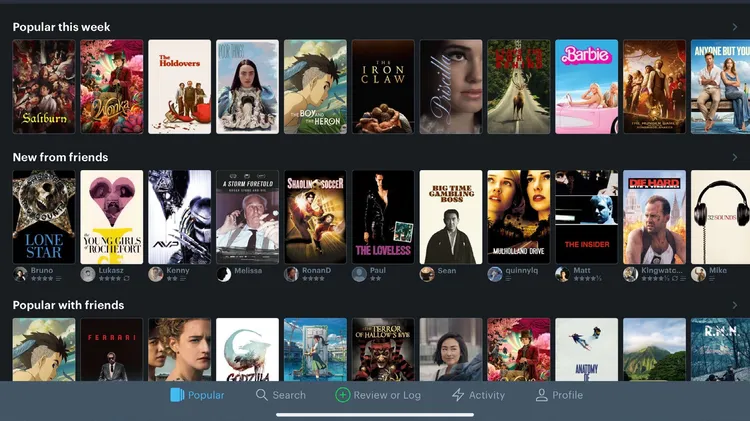Open the Poor Things poster
The height and width of the screenshot is (421, 750).
pyautogui.click(x=247, y=87)
